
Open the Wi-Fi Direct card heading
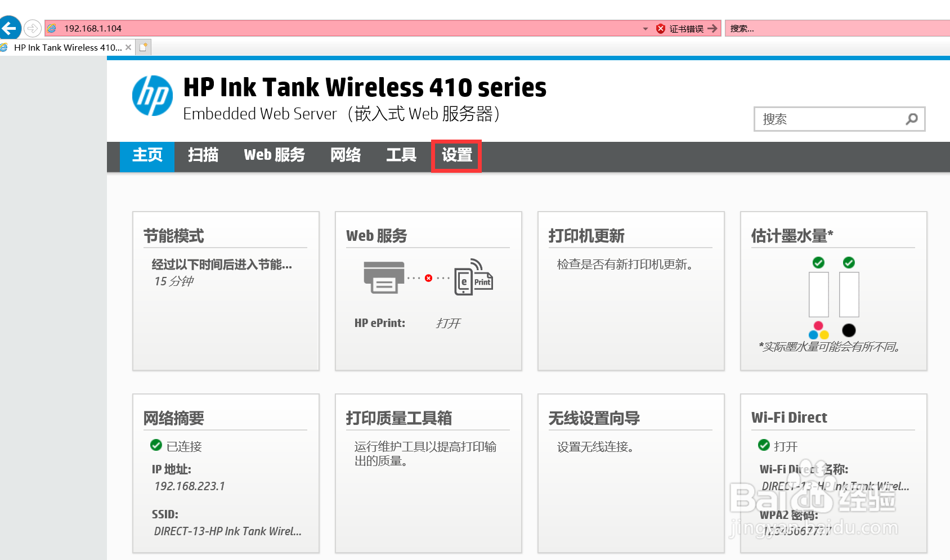[x=789, y=418]
